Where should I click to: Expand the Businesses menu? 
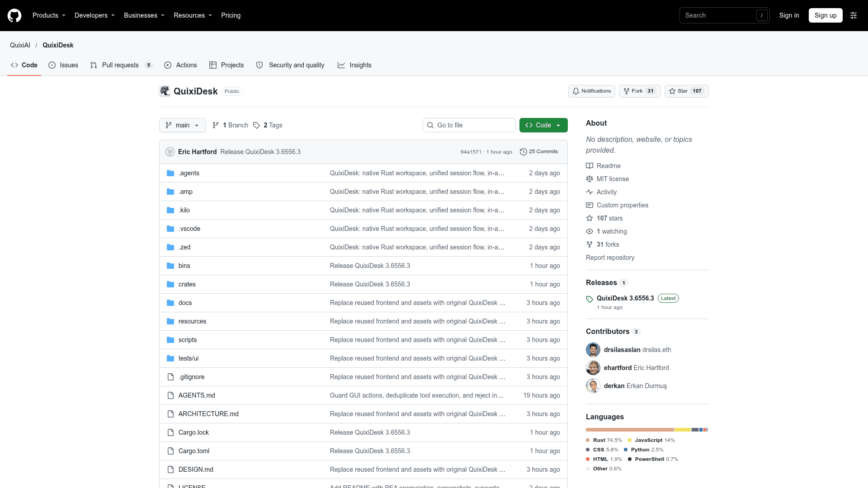144,15
